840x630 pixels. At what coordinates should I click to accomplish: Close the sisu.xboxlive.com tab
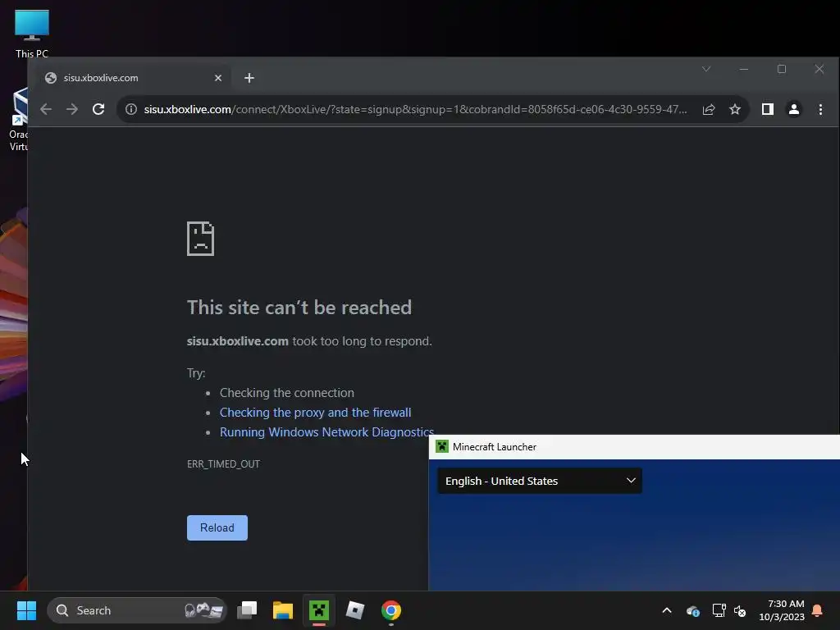218,78
